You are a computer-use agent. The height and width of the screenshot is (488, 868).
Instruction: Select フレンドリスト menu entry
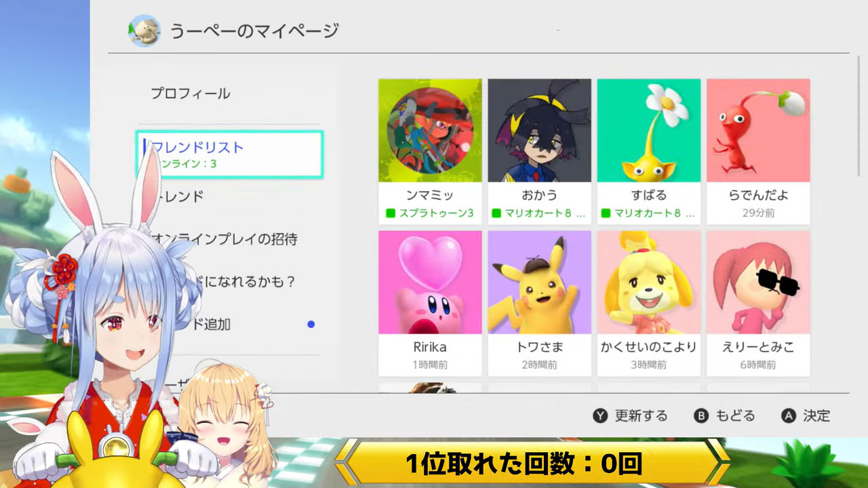pos(230,155)
